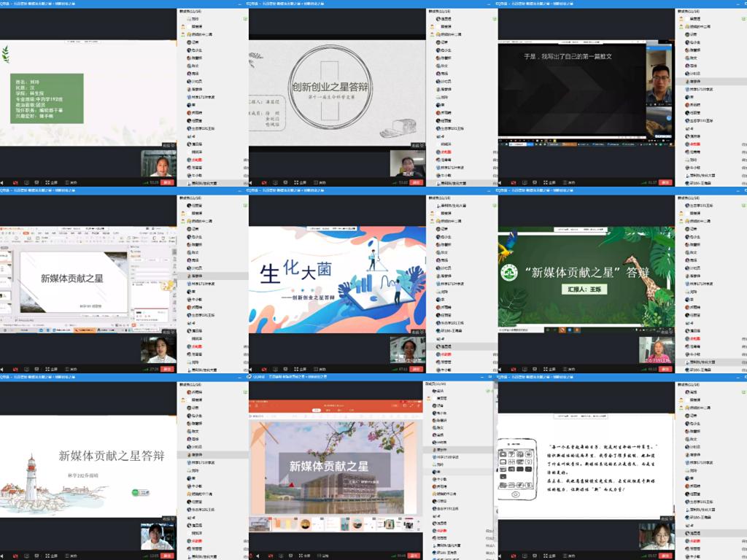Toggle speaker icon beneath the WPS editor screen share

(2, 369)
